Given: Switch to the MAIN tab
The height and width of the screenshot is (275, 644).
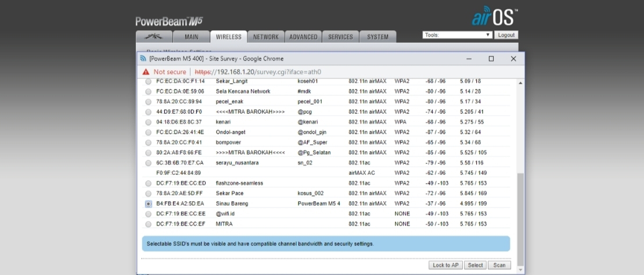Looking at the screenshot, I should [x=192, y=37].
